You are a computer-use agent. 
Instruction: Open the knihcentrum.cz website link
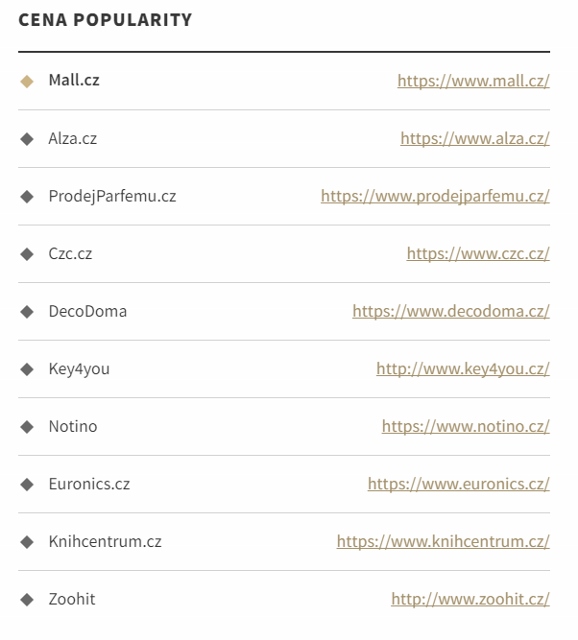443,542
